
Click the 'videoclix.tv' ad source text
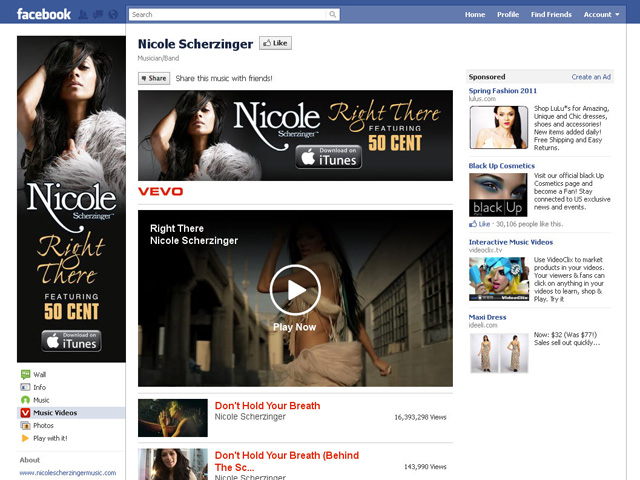pos(485,250)
